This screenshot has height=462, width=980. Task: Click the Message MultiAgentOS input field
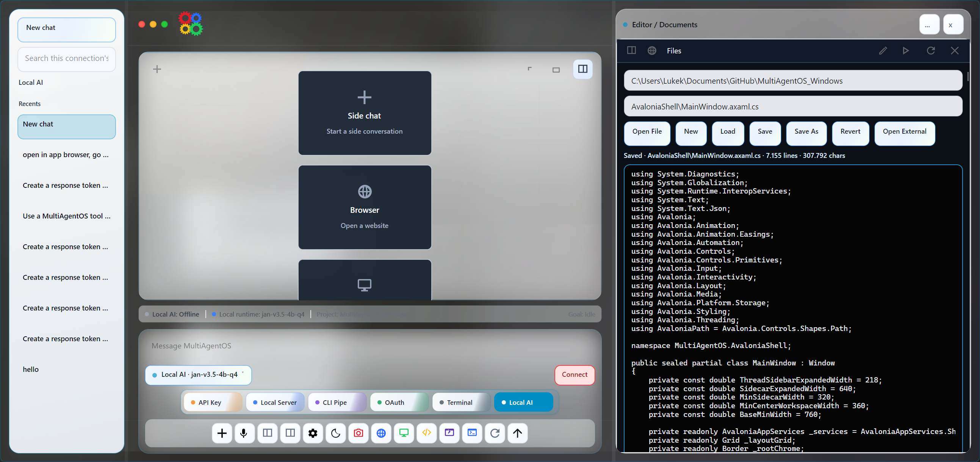[x=370, y=346]
